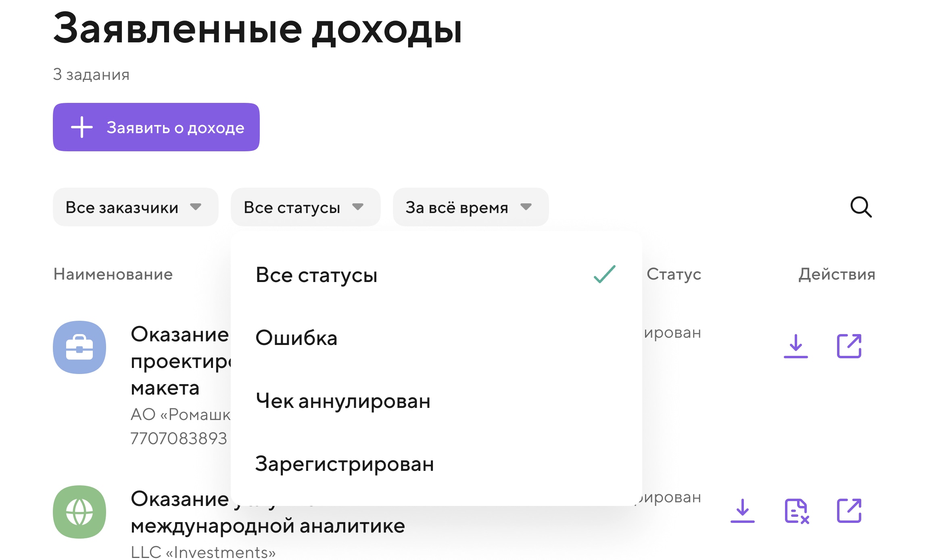Image resolution: width=950 pixels, height=560 pixels.
Task: Download receipt for international analytics row
Action: point(742,510)
